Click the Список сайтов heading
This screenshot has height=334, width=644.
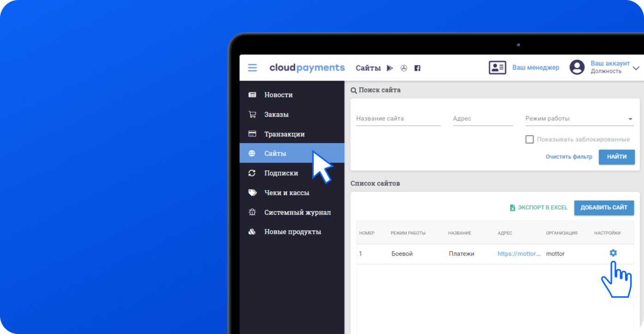coord(375,184)
